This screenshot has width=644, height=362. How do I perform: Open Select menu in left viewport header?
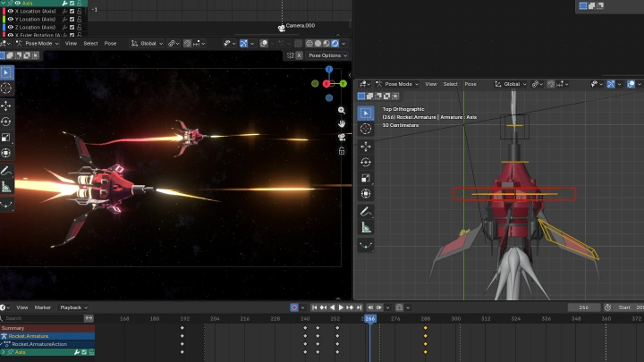click(90, 44)
